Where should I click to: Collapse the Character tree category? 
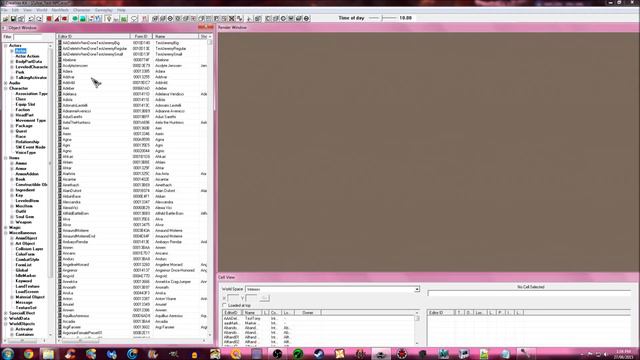coord(6,88)
